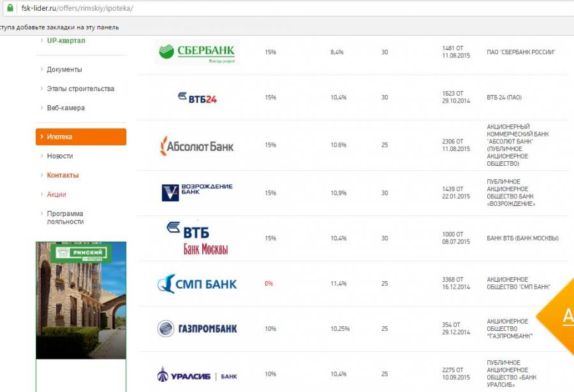Open the Возрождение Банк logo
Viewport: 574px width, 392px height.
(197, 192)
